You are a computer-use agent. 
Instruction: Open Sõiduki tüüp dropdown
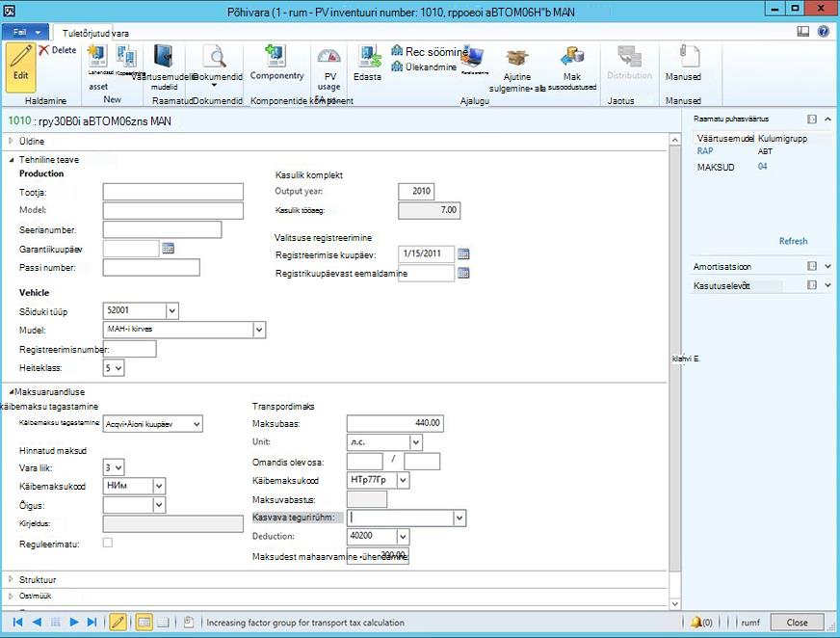[172, 311]
